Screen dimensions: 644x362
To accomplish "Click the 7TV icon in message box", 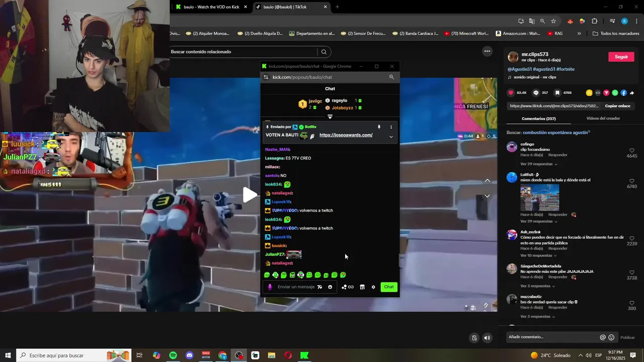I will pos(319,287).
